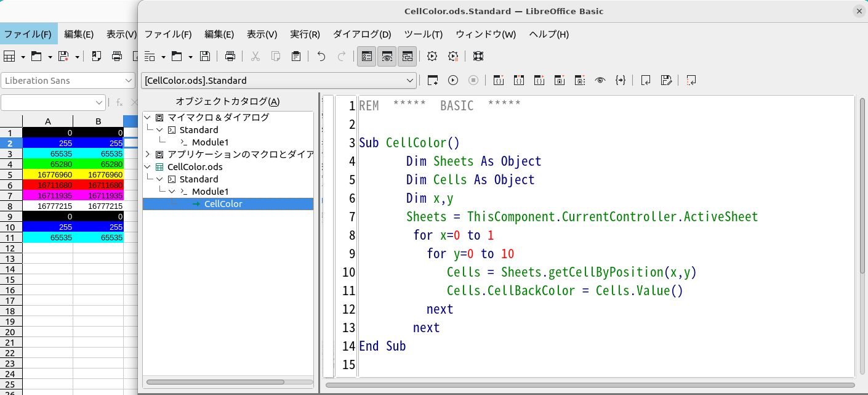868x395 pixels.
Task: Click the yellow cell A5 in the spreadsheet
Action: click(47, 175)
